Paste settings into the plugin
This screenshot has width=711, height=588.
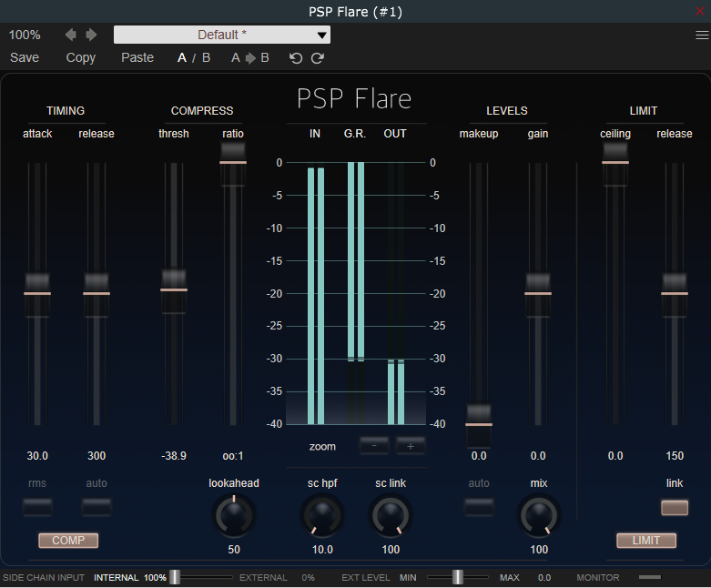(x=137, y=57)
